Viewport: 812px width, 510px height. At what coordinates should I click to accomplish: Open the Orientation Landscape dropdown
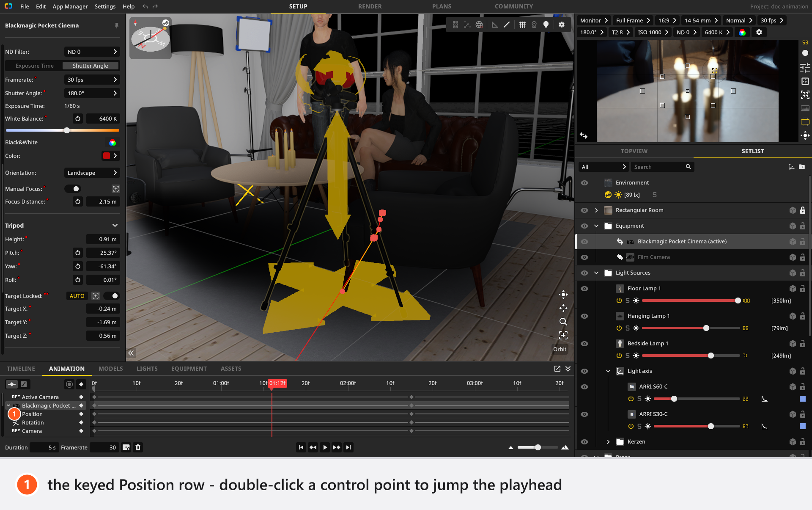pos(92,173)
